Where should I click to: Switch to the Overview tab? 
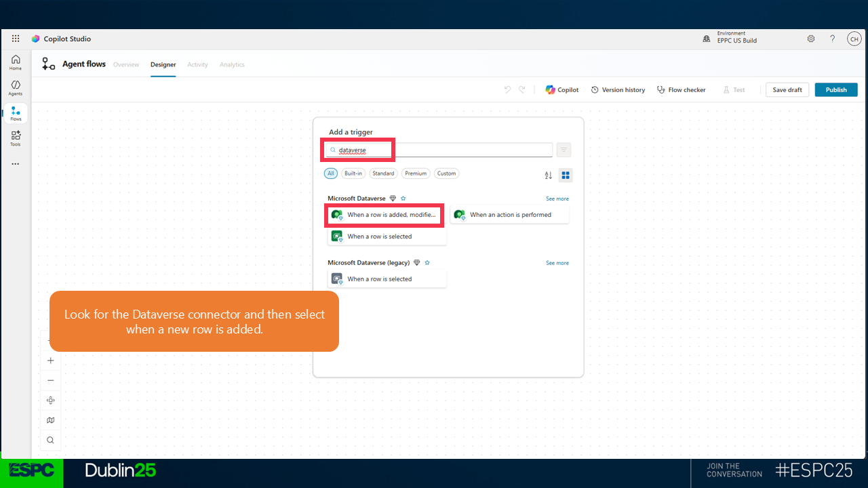[x=126, y=64]
